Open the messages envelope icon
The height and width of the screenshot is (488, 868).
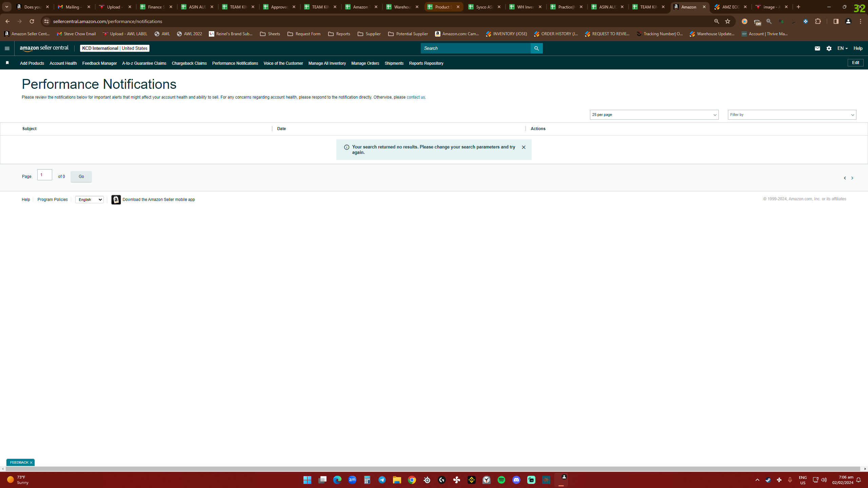817,48
